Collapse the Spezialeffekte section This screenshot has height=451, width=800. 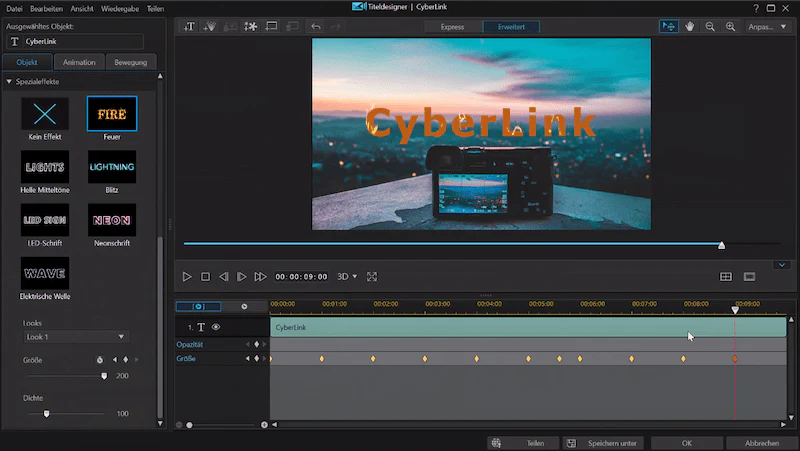point(9,82)
